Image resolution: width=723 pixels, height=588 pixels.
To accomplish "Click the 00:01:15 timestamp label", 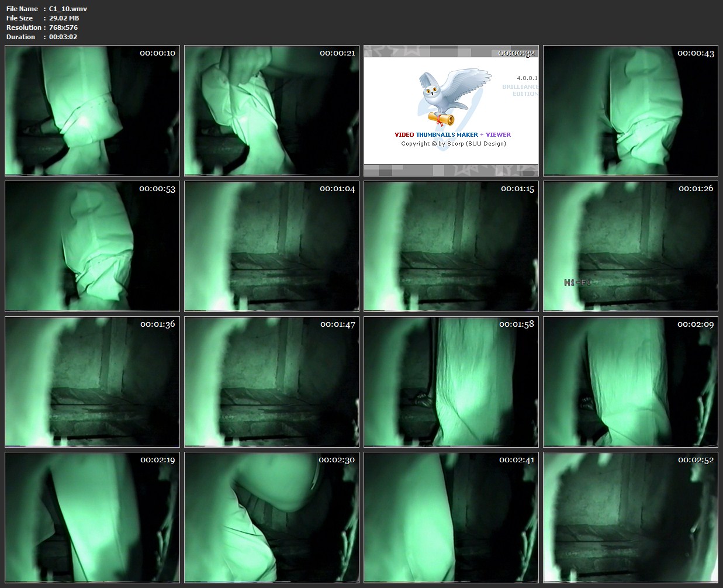I will (517, 189).
